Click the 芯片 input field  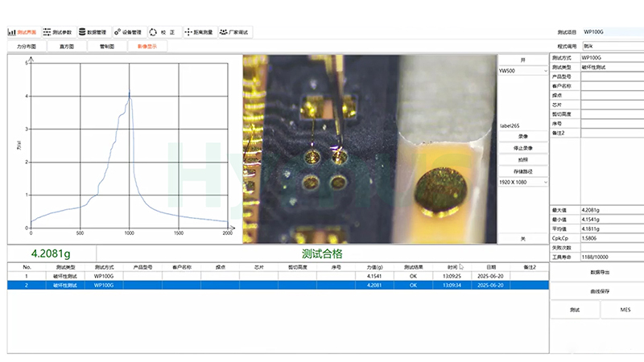tap(612, 105)
